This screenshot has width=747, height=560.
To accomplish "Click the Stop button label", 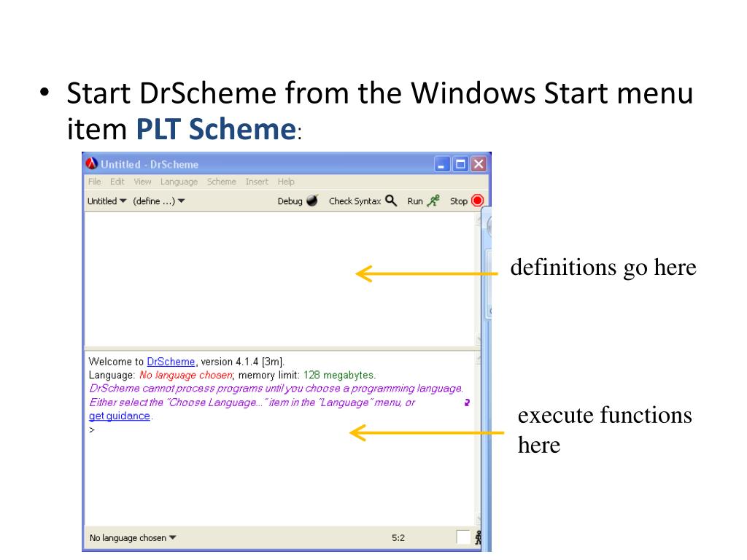I will coord(459,201).
